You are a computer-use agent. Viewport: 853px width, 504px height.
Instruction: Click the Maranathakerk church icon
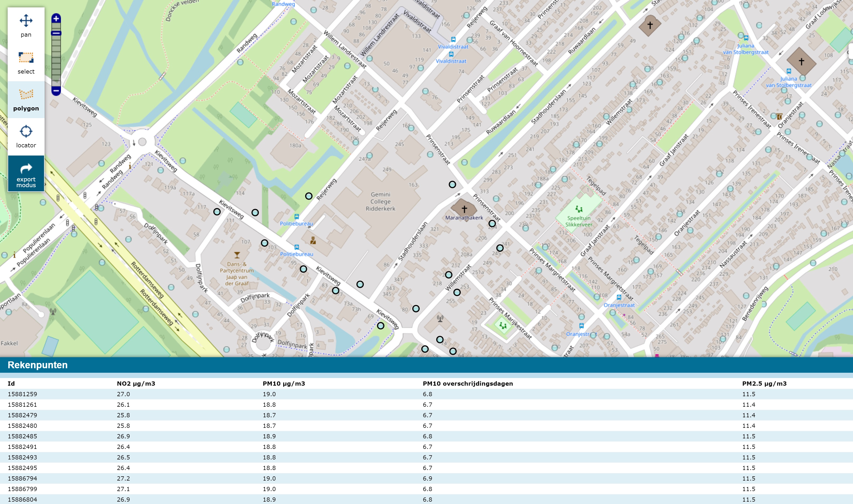(464, 209)
